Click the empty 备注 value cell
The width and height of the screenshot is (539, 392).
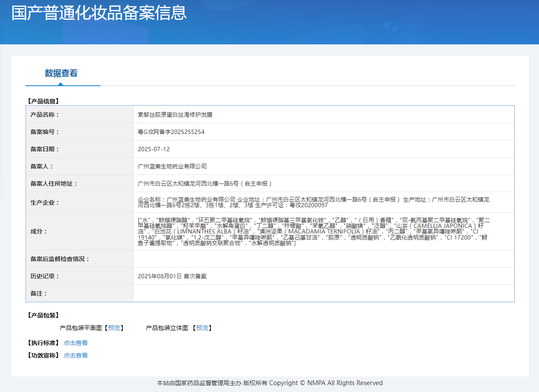point(323,293)
